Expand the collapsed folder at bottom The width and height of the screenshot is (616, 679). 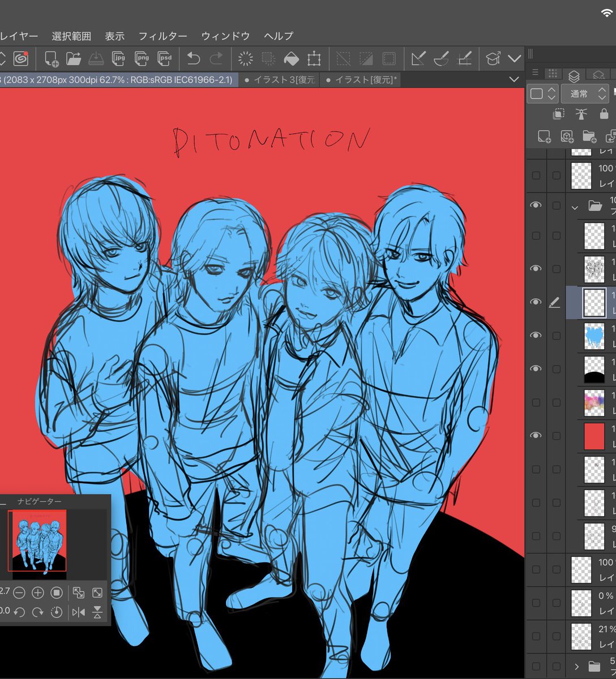[x=576, y=667]
